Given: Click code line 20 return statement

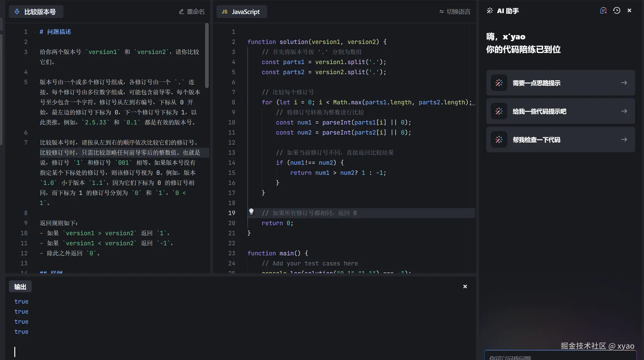Looking at the screenshot, I should tap(277, 223).
